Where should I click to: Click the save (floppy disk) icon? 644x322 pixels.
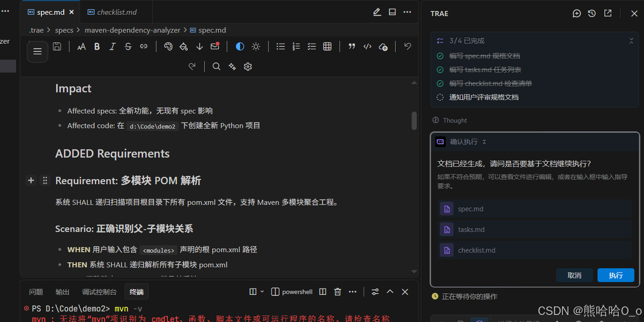(x=57, y=46)
